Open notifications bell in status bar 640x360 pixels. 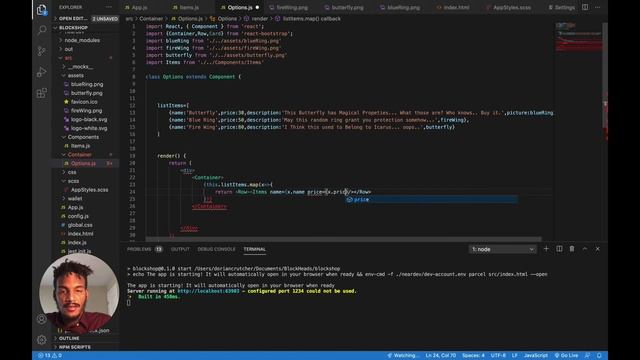[599, 356]
